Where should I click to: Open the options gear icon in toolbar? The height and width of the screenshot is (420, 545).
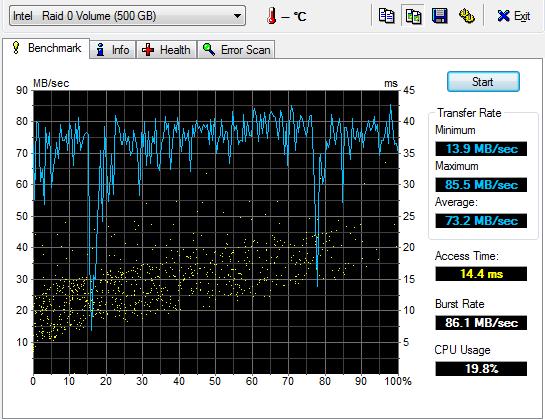click(466, 16)
